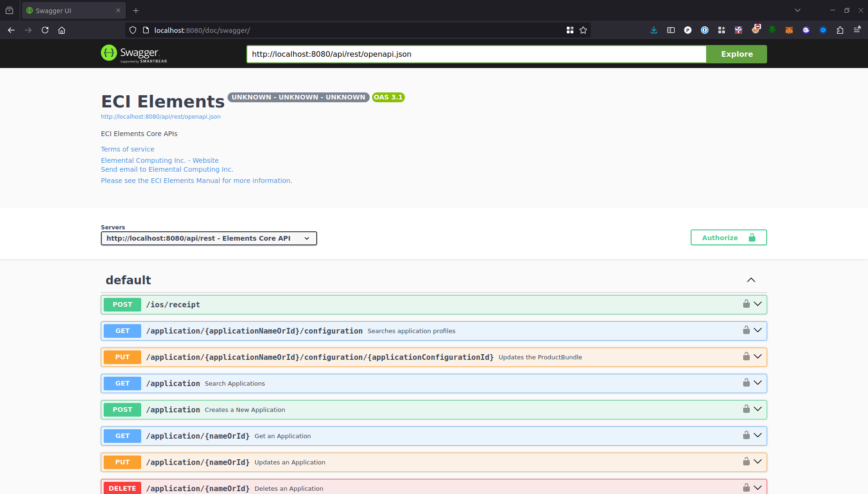This screenshot has height=494, width=868.
Task: Collapse the default section
Action: pos(751,280)
